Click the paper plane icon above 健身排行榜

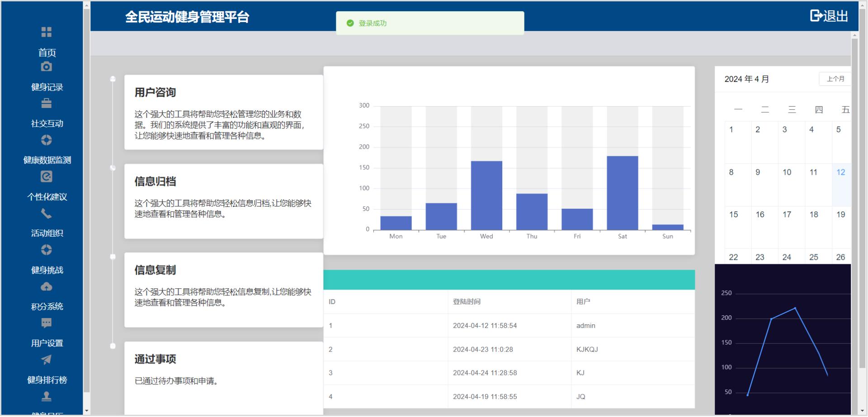(x=47, y=360)
